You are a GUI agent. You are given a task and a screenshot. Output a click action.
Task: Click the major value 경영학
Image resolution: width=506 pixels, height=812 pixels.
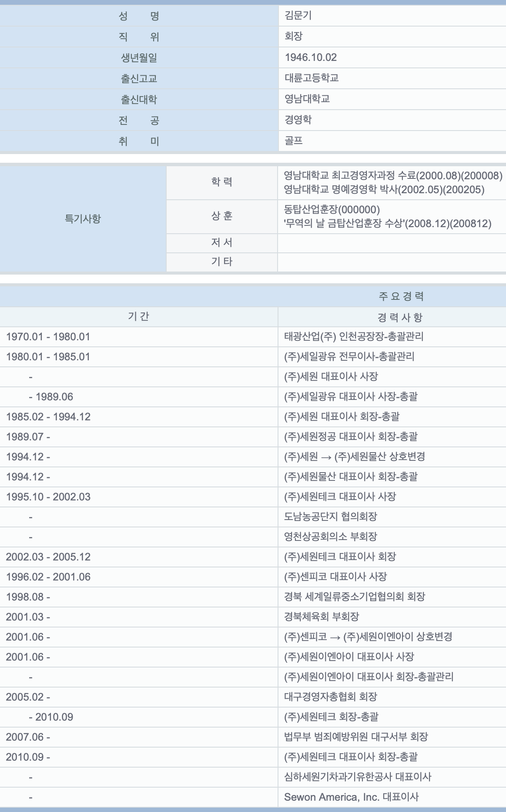[x=298, y=120]
